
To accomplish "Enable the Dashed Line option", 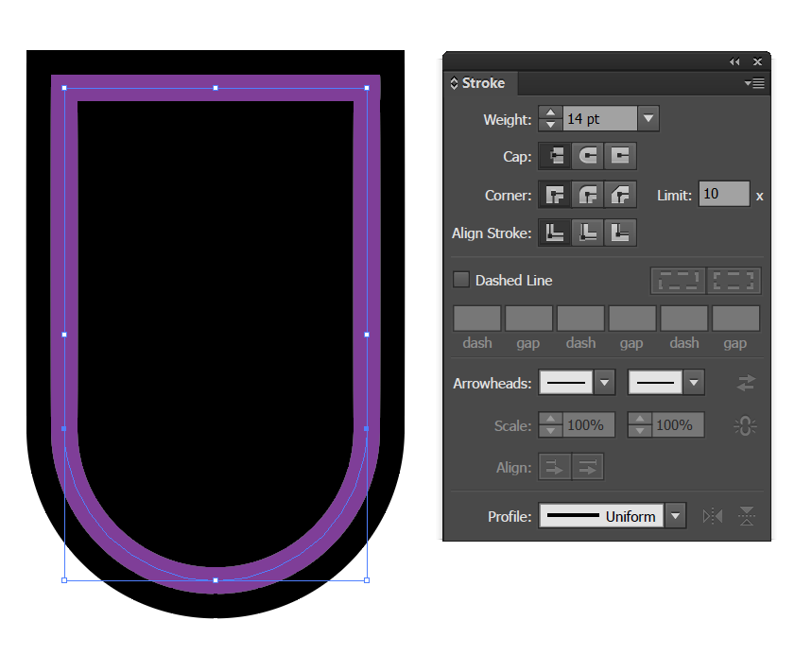I will [x=461, y=280].
